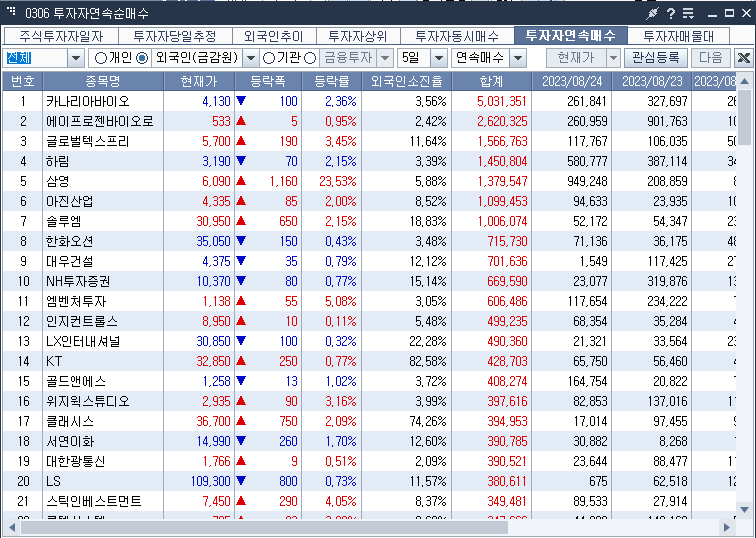This screenshot has width=756, height=538.
Task: Click down arrow in 한화오션 row
Action: (x=241, y=241)
